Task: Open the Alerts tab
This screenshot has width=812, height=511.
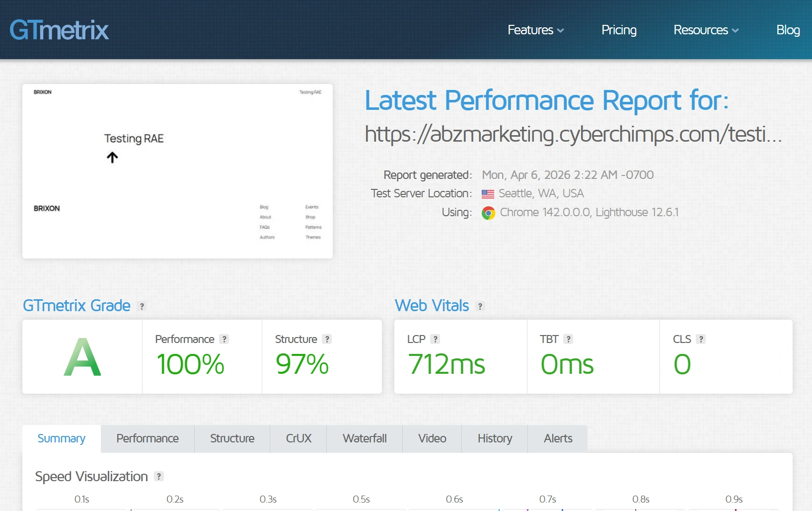Action: click(558, 438)
